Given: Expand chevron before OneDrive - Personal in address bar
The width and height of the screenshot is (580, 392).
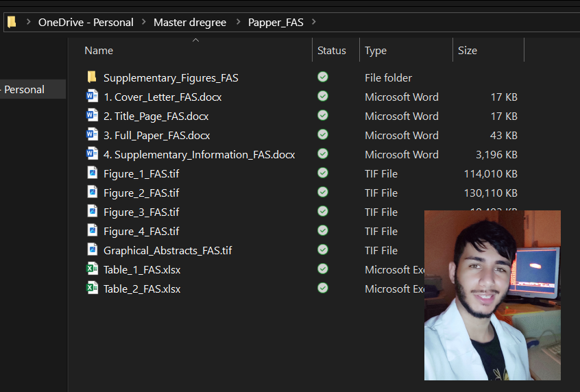Looking at the screenshot, I should (29, 22).
